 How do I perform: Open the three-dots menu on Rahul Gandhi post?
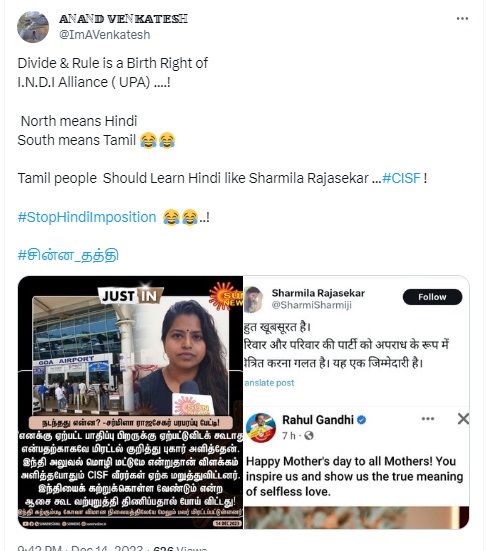[428, 419]
